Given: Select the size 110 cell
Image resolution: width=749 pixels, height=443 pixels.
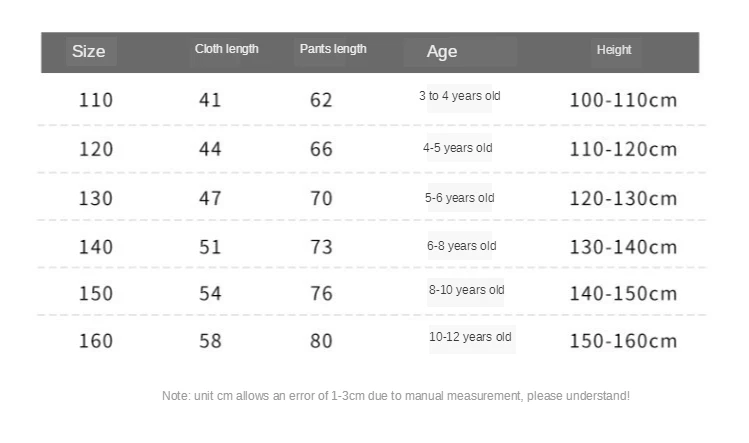Looking at the screenshot, I should coord(96,100).
